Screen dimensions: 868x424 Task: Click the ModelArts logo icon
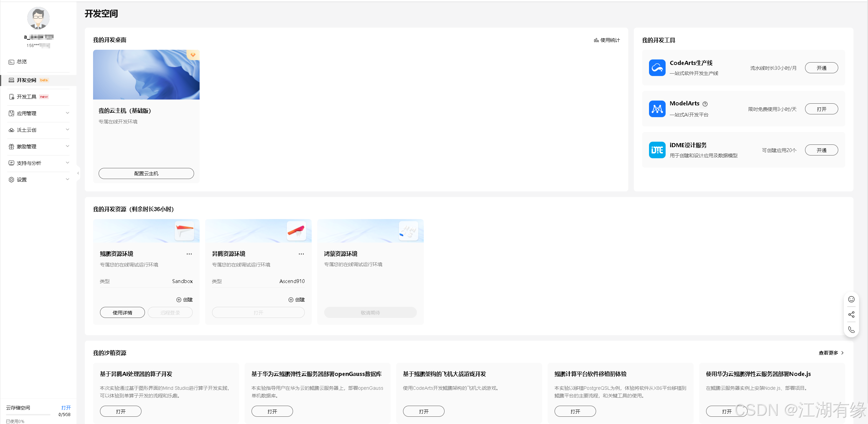[657, 109]
